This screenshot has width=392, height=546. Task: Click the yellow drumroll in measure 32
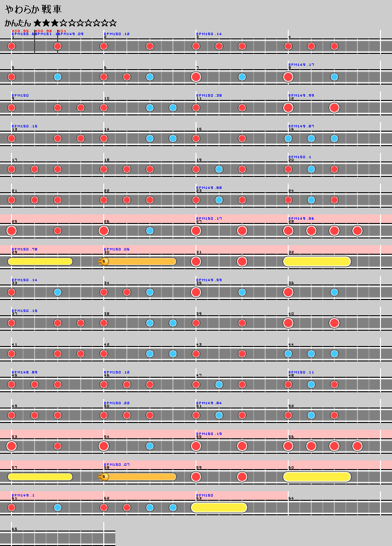coord(317,261)
